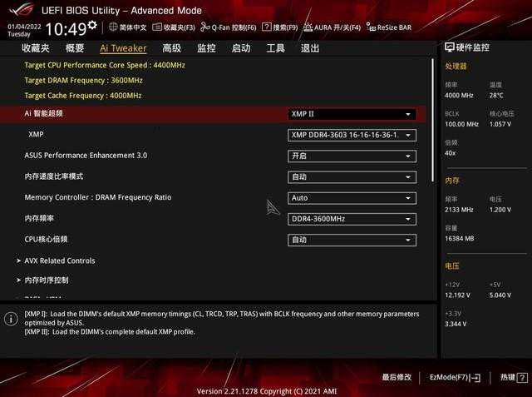Open 最后修改 last modified list
This screenshot has height=397, width=532.
click(397, 377)
